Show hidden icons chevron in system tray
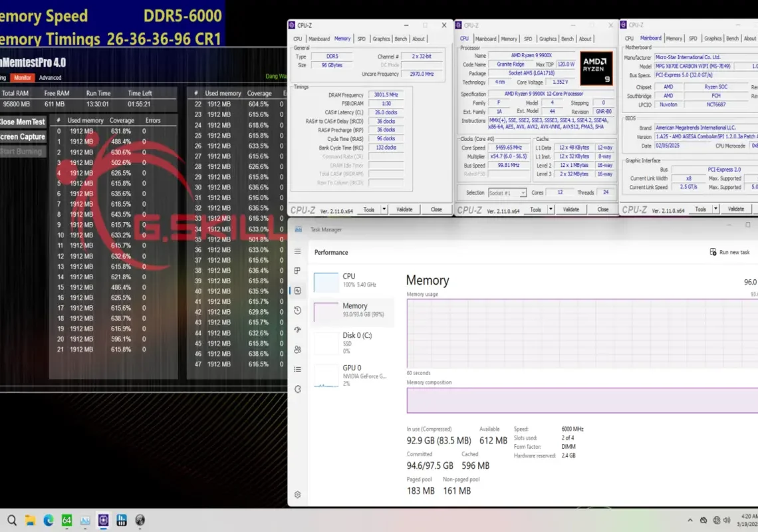 tap(690, 521)
